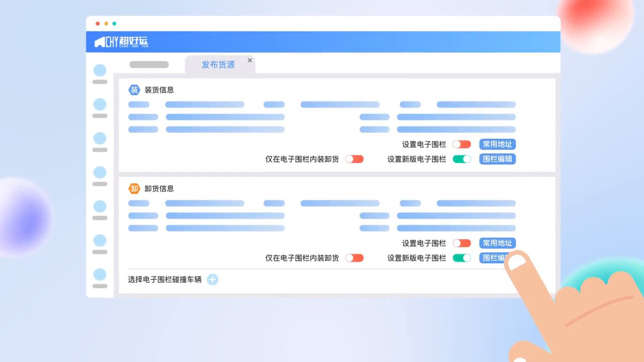This screenshot has height=362, width=644.
Task: Click the blue 装 loading section icon
Action: tap(134, 90)
